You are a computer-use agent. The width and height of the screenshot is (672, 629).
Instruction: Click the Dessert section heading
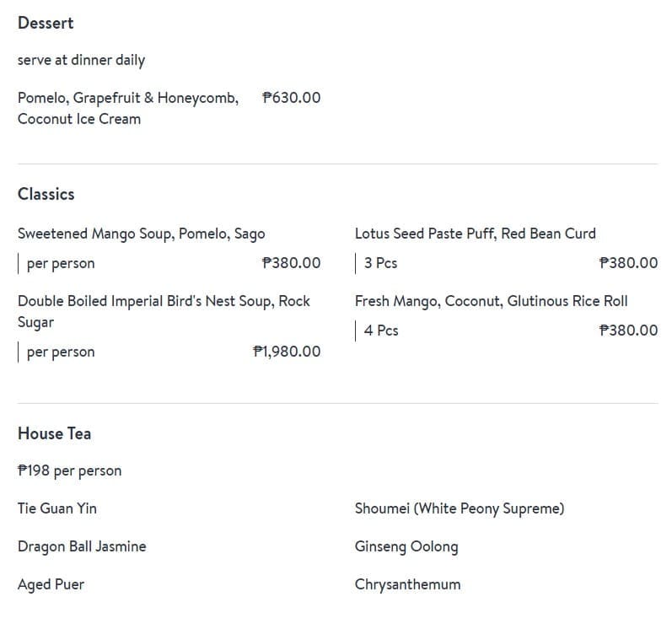46,24
